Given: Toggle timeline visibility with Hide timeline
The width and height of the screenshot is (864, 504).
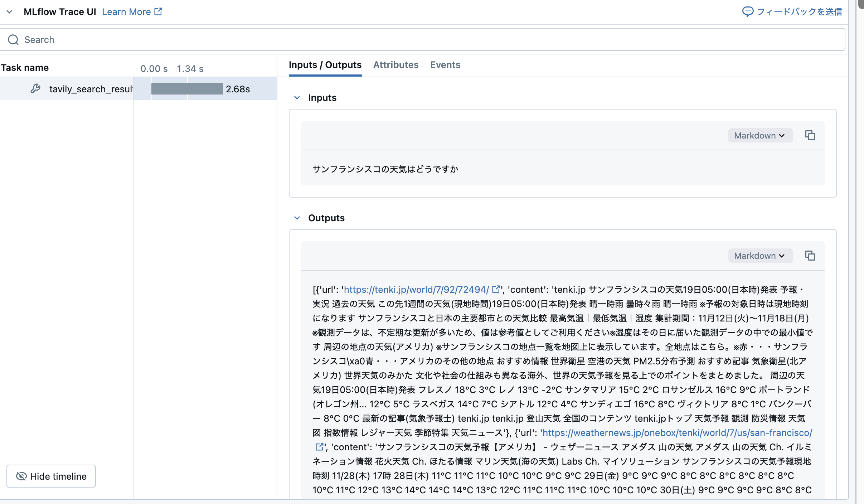Looking at the screenshot, I should tap(51, 476).
